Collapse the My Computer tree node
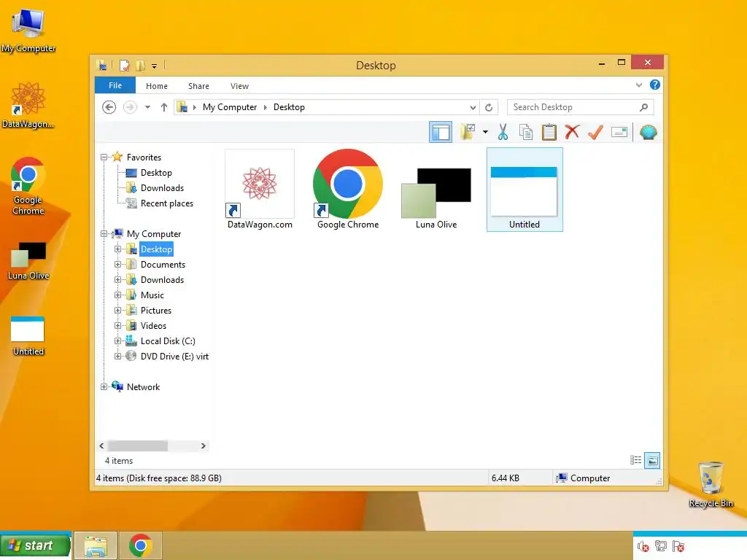The height and width of the screenshot is (560, 747). tap(104, 234)
